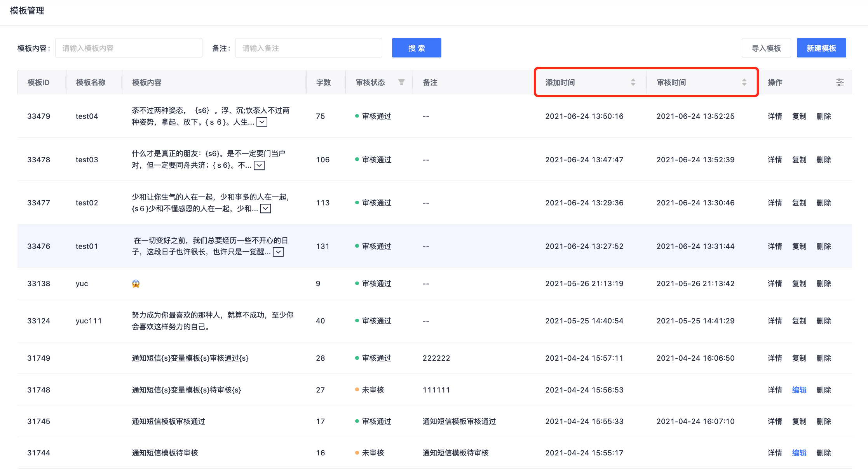Click 删除 in the yuc row 33138
This screenshot has width=868, height=469.
click(824, 283)
